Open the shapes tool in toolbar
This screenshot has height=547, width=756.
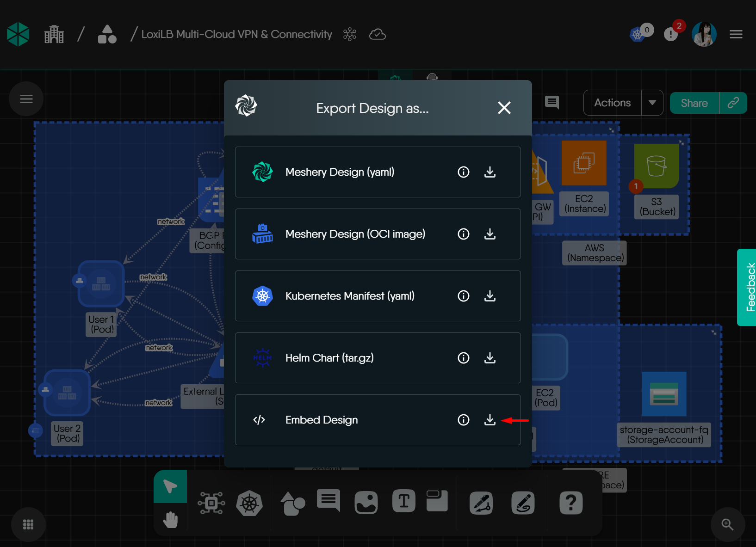click(293, 503)
